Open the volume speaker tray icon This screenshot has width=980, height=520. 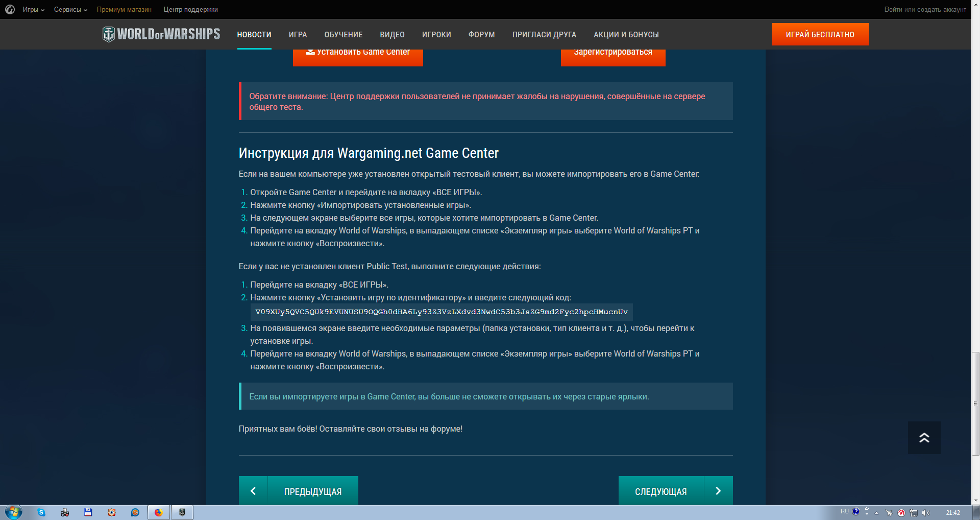pyautogui.click(x=926, y=513)
